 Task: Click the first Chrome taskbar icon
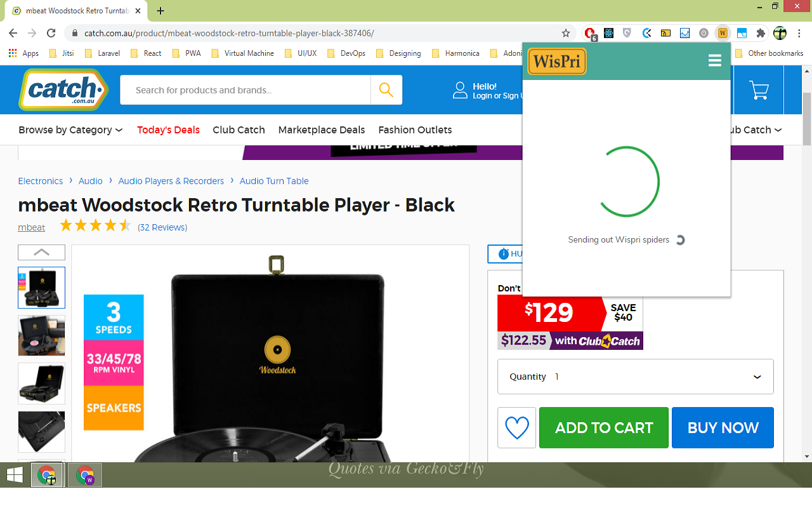click(x=47, y=475)
